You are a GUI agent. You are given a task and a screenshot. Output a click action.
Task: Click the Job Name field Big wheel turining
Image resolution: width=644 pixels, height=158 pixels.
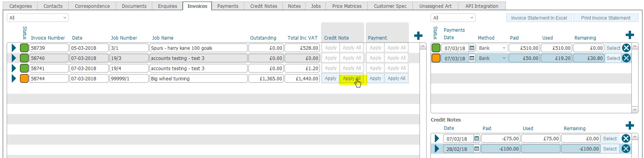(198, 78)
